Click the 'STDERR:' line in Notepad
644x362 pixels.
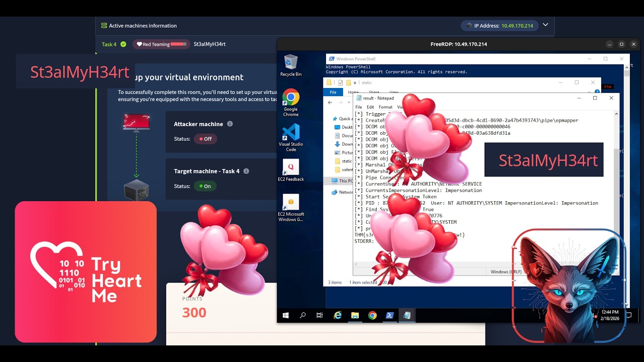click(x=364, y=241)
